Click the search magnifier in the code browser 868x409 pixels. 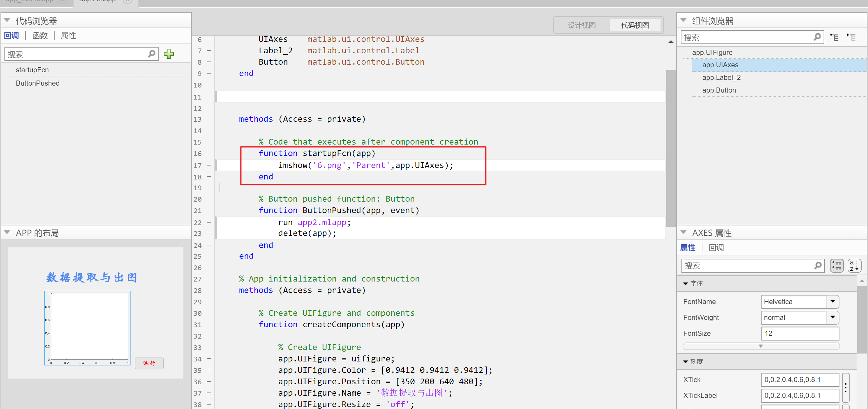point(152,54)
